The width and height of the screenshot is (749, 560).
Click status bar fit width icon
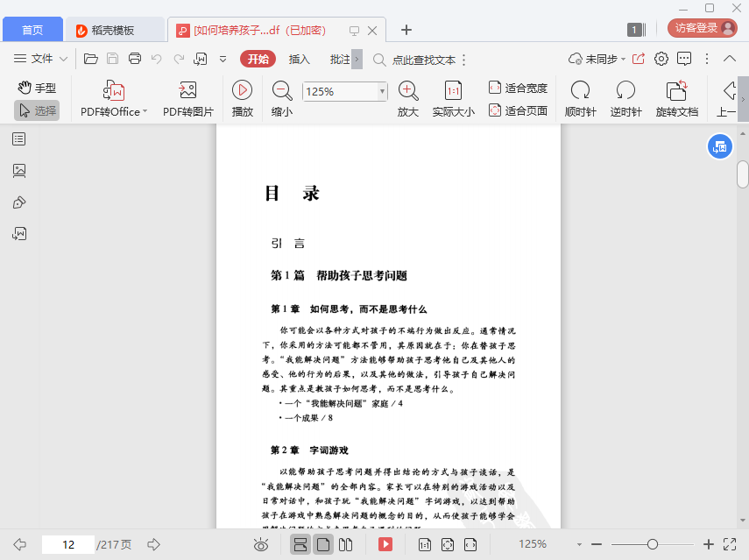[470, 545]
